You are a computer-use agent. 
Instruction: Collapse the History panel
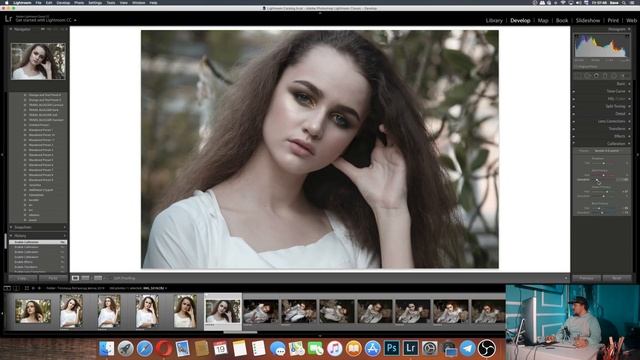coord(11,236)
